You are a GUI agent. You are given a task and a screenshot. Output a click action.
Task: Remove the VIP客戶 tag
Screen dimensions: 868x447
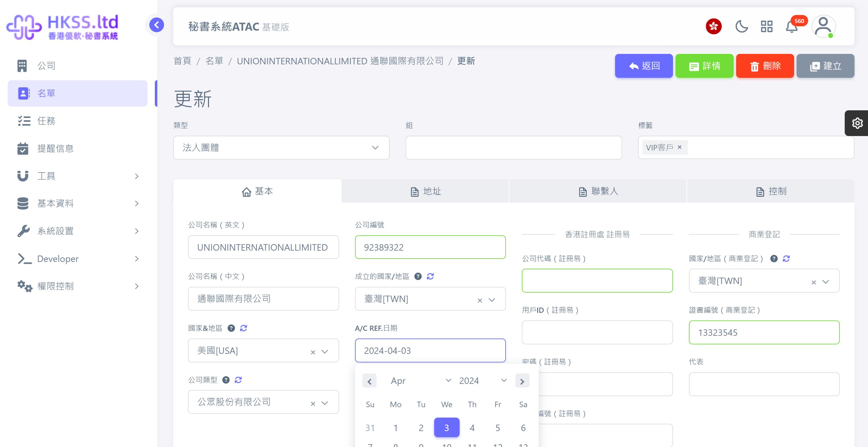pos(680,147)
